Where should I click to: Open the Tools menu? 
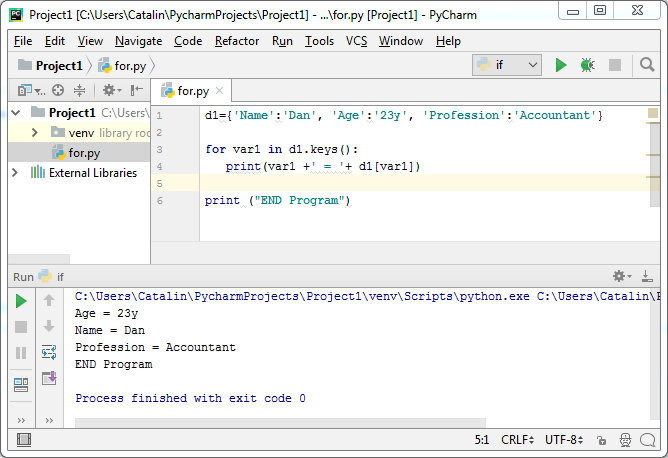coord(319,41)
